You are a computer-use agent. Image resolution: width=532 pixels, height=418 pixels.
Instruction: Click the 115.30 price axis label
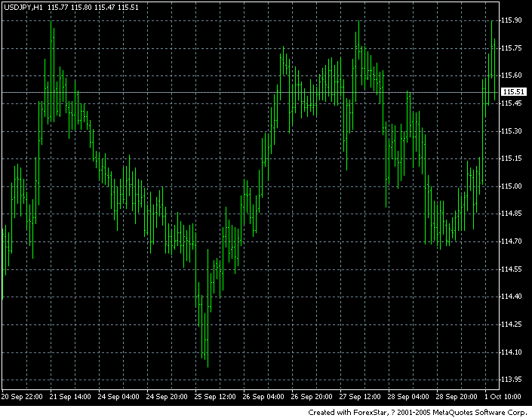point(512,131)
